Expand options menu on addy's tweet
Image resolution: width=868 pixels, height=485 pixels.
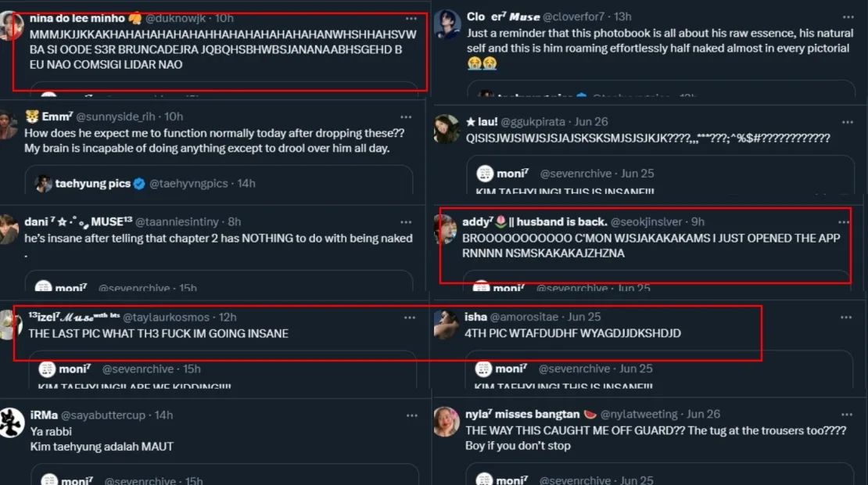pos(843,222)
